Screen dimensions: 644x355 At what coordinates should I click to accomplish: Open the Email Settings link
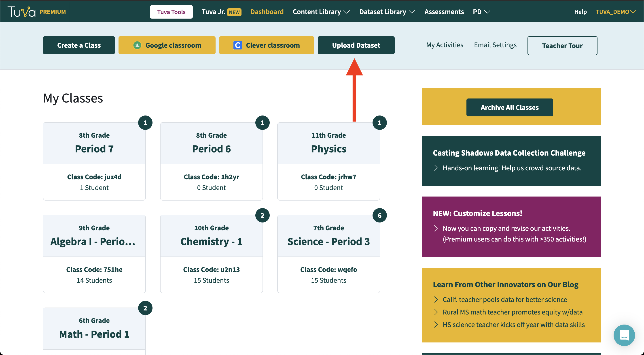click(495, 45)
